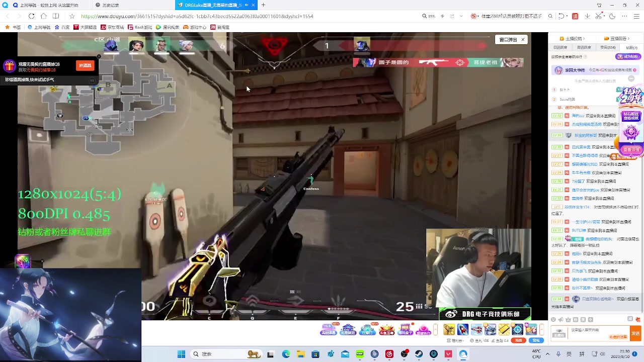644x362 pixels.
Task: Click the blue 背包 backpack button
Action: (536, 340)
